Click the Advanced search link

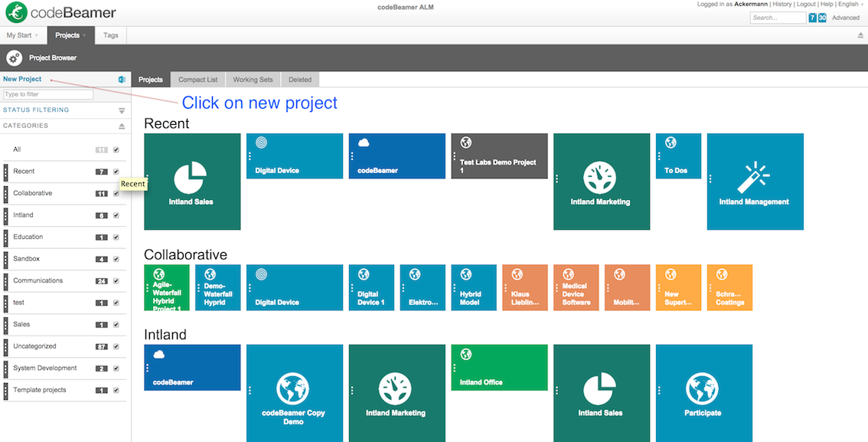click(x=846, y=18)
